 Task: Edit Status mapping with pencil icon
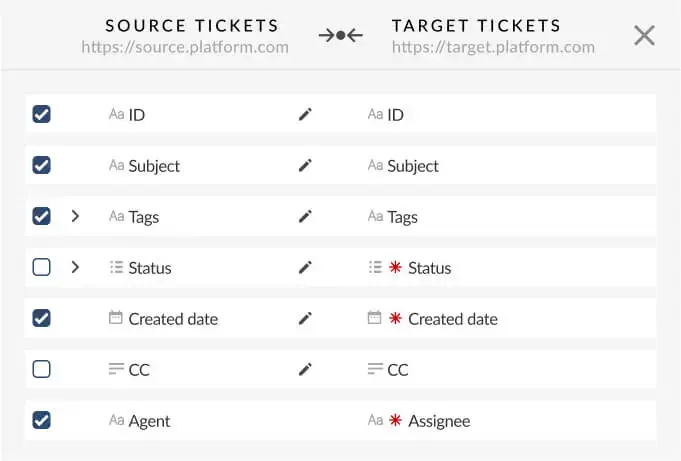tap(305, 268)
